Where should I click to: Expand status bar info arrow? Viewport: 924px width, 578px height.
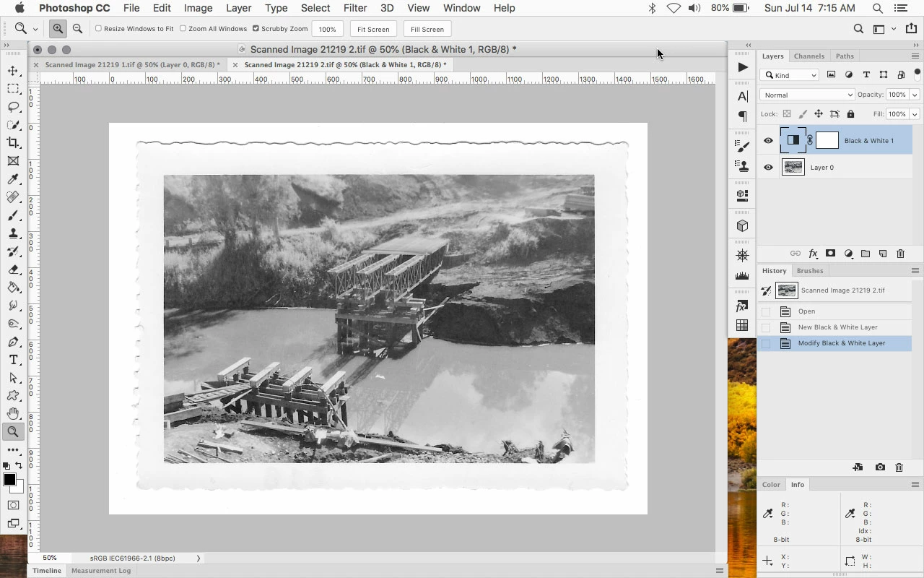point(199,558)
